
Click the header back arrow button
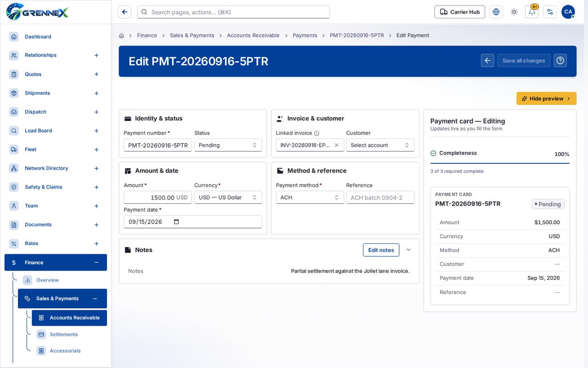click(x=488, y=60)
